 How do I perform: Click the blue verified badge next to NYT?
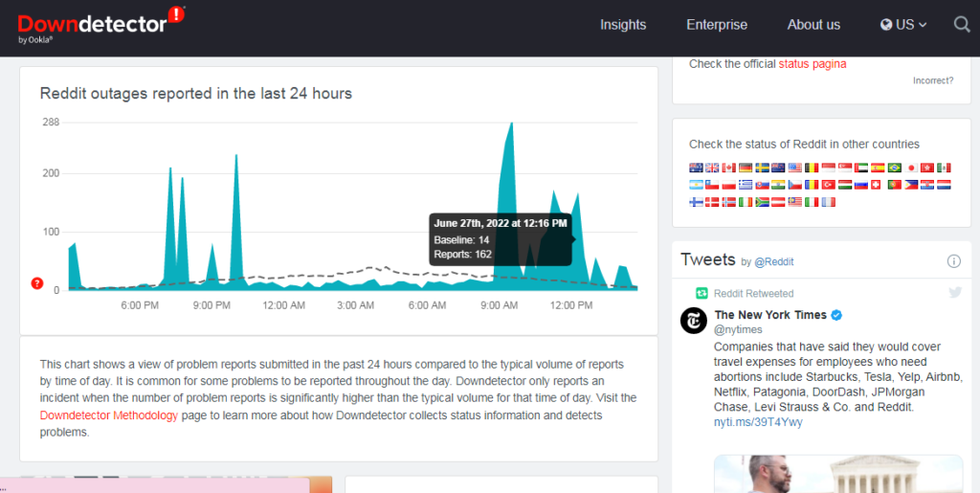pos(836,315)
